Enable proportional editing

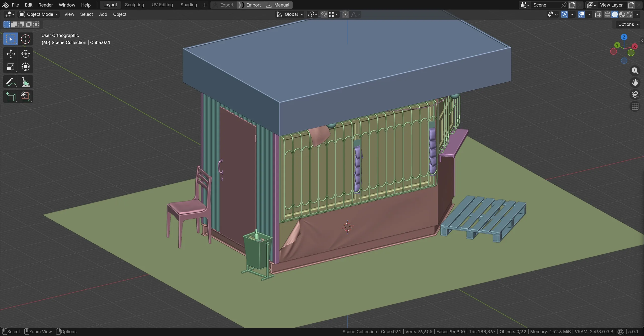(345, 14)
